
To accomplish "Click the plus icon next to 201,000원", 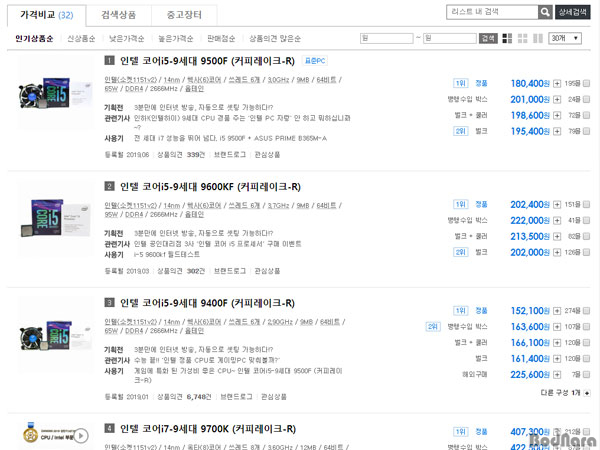I will pyautogui.click(x=557, y=99).
